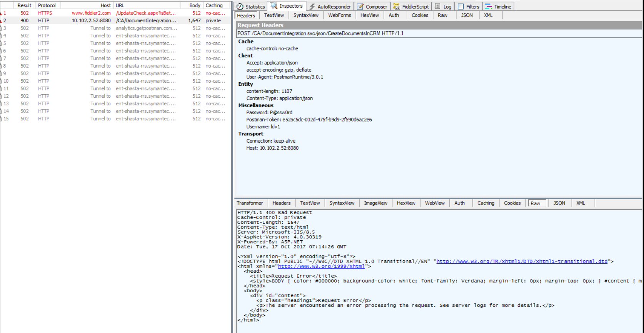Toggle the Filters checkbox
The image size is (644, 333).
[460, 7]
